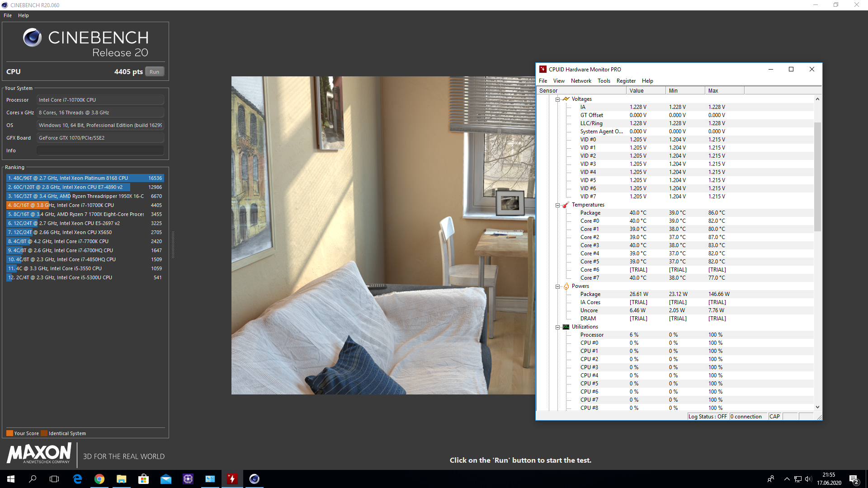Select the Xeon X5650 ranking entry

point(85,232)
